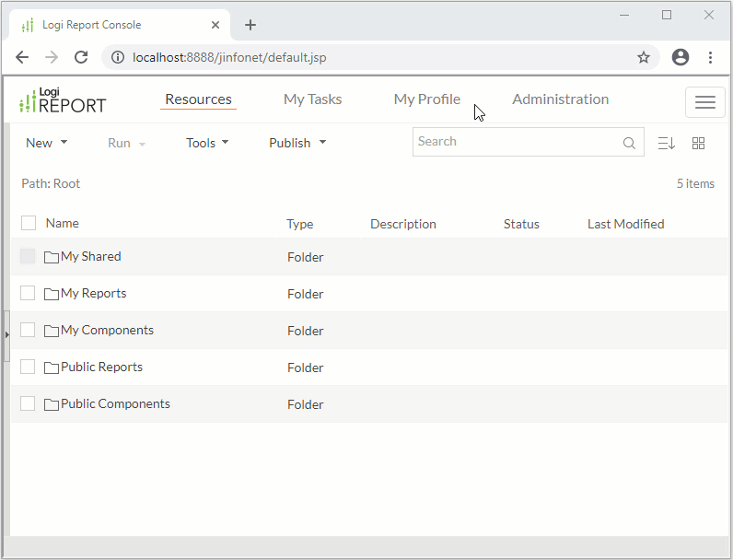This screenshot has width=733, height=560.
Task: Open the My Components folder
Action: 107,330
